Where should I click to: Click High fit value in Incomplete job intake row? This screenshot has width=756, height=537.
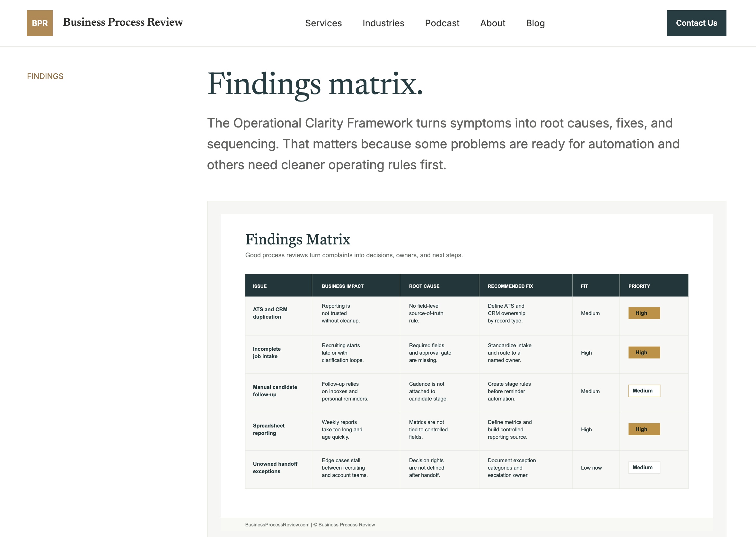pos(586,353)
